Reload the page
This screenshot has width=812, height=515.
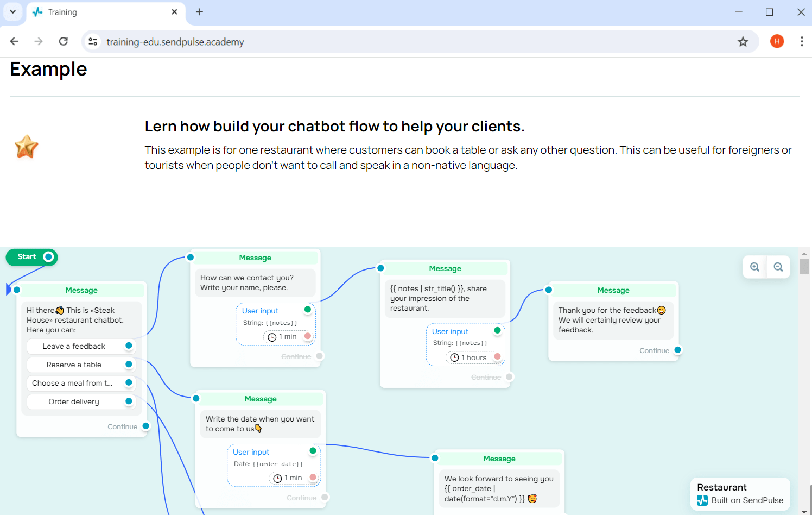click(64, 41)
